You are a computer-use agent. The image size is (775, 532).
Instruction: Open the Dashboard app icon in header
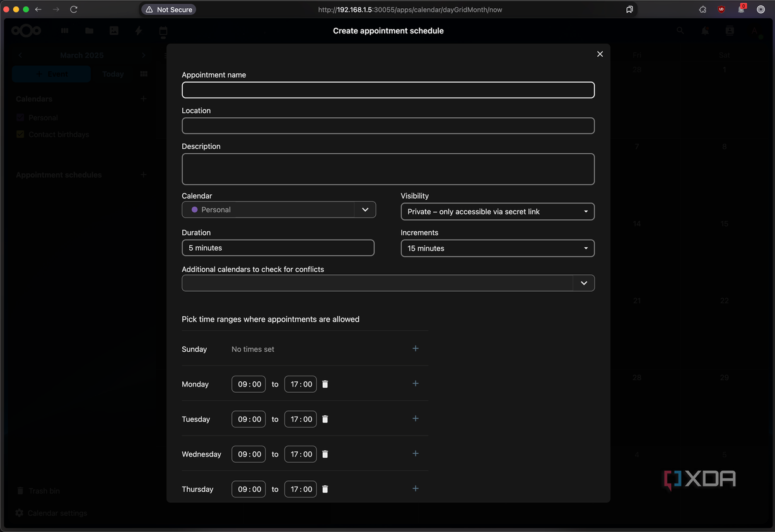[x=65, y=30]
